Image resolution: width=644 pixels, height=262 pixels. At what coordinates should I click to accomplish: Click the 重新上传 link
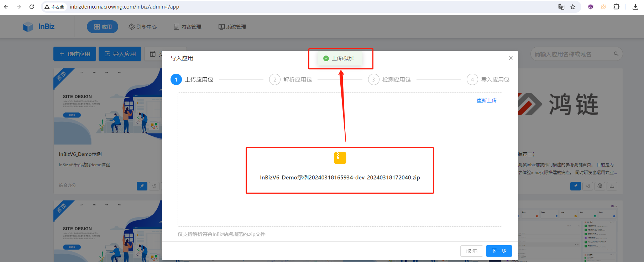(487, 100)
